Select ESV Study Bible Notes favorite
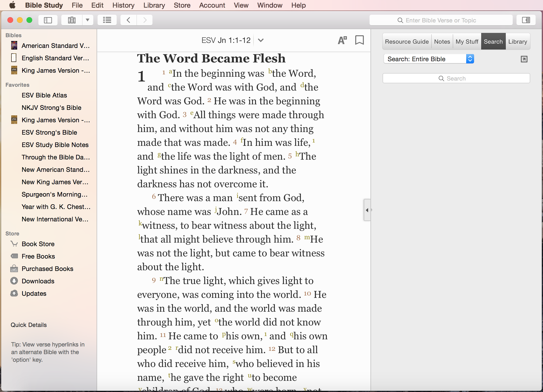Viewport: 543px width, 392px height. point(55,145)
